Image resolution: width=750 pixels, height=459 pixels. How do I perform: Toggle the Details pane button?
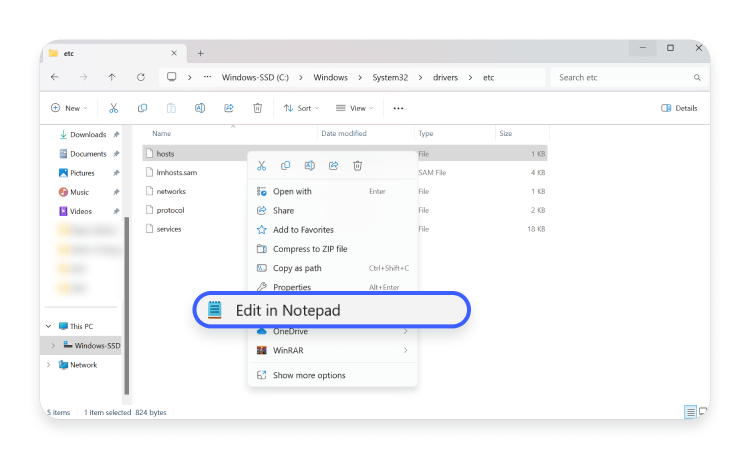click(x=679, y=108)
